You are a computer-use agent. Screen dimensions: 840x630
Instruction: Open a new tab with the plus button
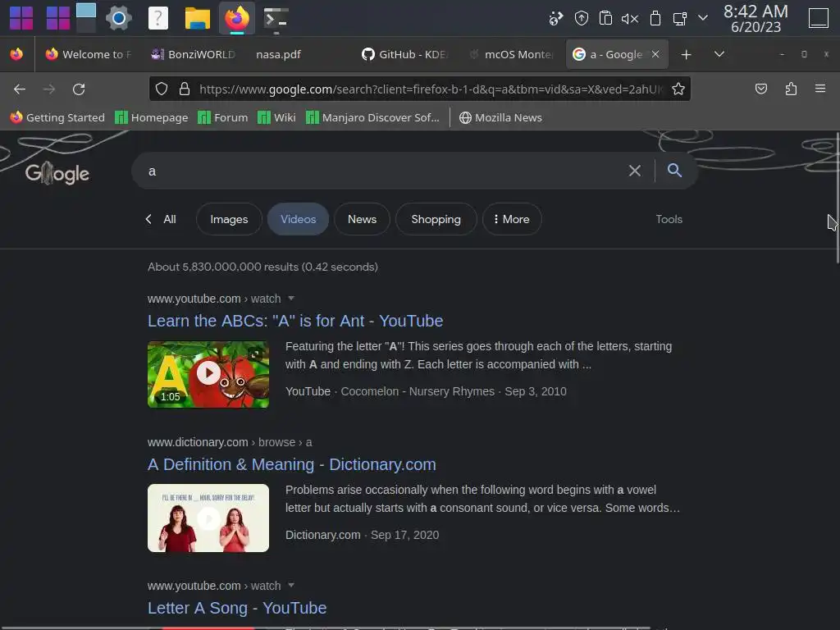tap(687, 54)
